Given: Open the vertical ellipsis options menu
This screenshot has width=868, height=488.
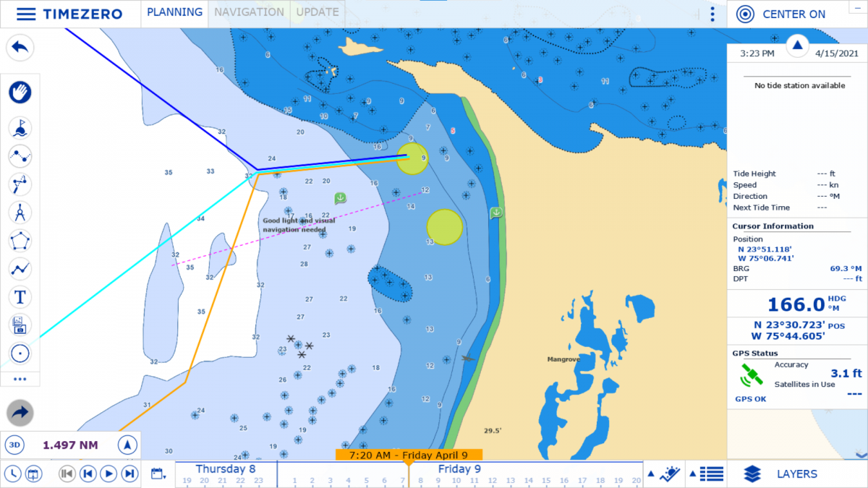Looking at the screenshot, I should pos(712,13).
